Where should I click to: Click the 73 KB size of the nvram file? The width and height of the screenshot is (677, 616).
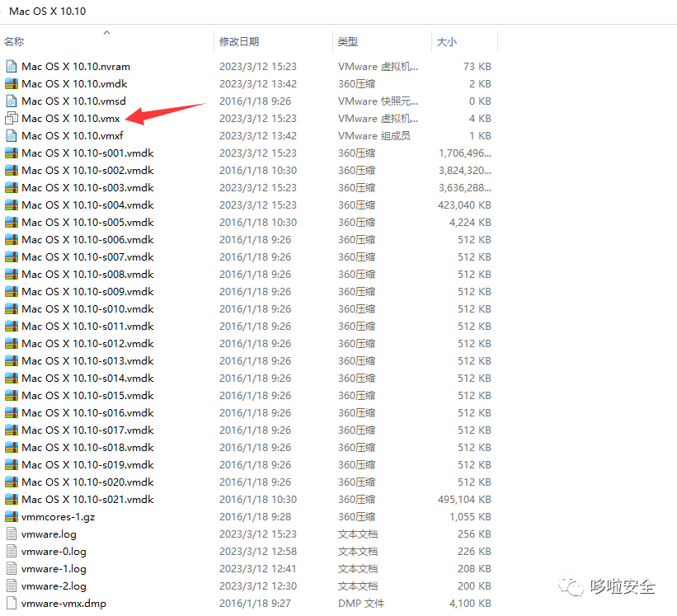[477, 67]
